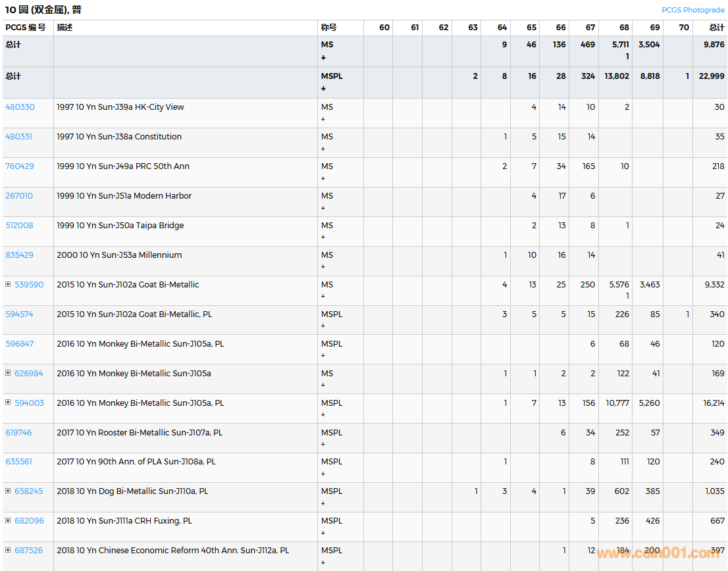The image size is (728, 571).
Task: Click the plus sign under MSPL in the Rooster row
Action: click(x=323, y=445)
